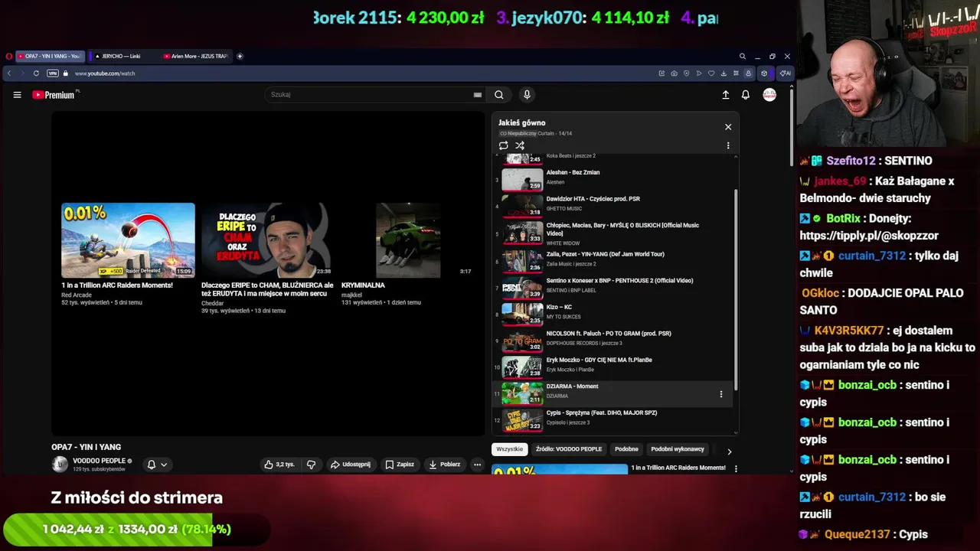This screenshot has height=551, width=980.
Task: Switch to JERYCHO — Linki browser tab
Action: pyautogui.click(x=121, y=56)
